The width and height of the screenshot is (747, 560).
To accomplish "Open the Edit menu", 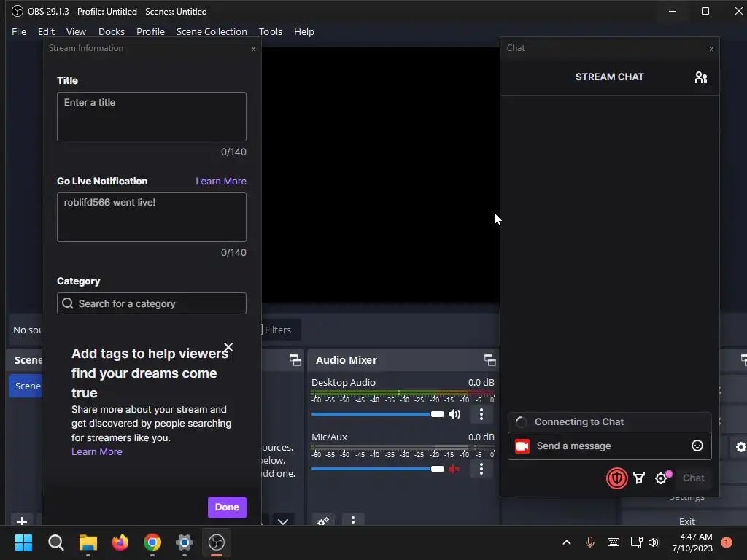I will click(46, 32).
